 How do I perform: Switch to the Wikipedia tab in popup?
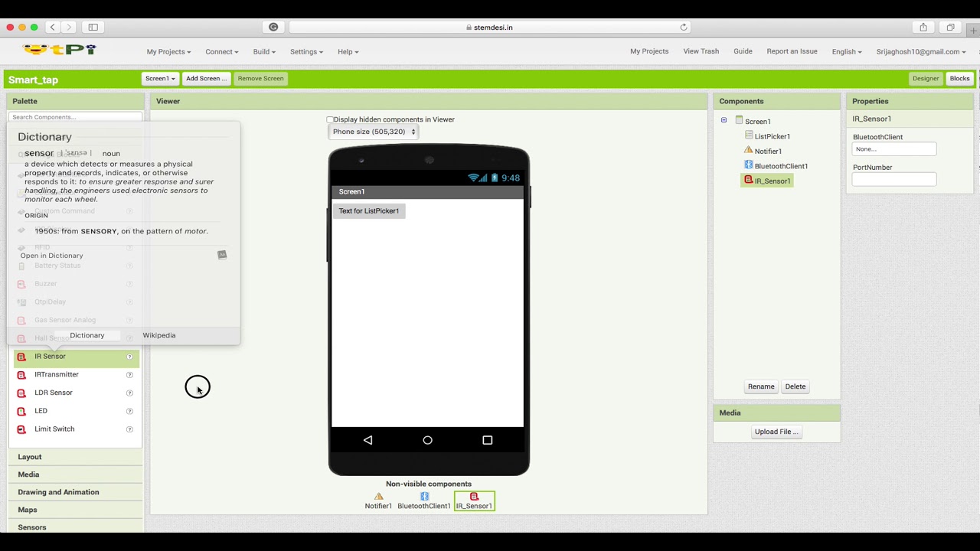coord(159,335)
